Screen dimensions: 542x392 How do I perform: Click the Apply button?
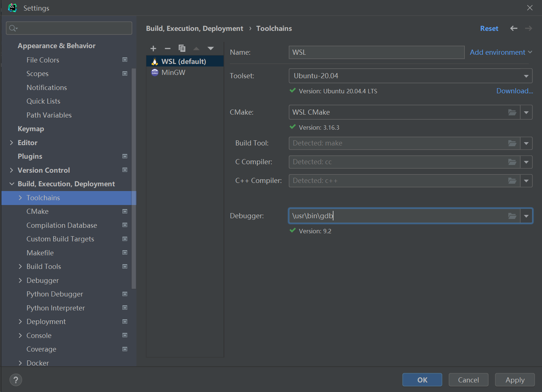click(515, 380)
